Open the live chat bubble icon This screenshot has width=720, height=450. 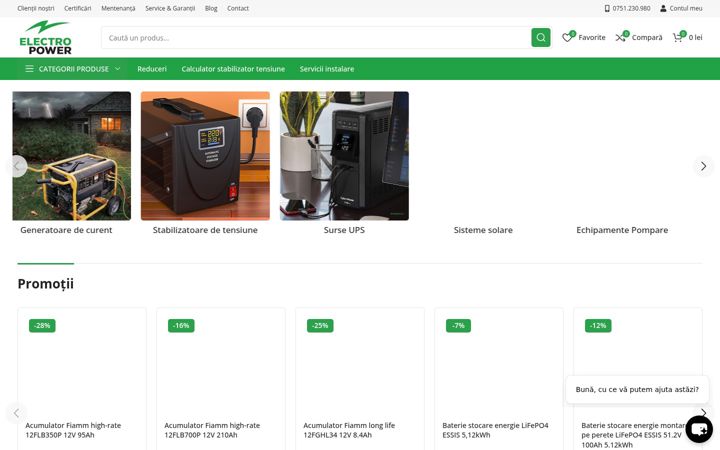699,429
